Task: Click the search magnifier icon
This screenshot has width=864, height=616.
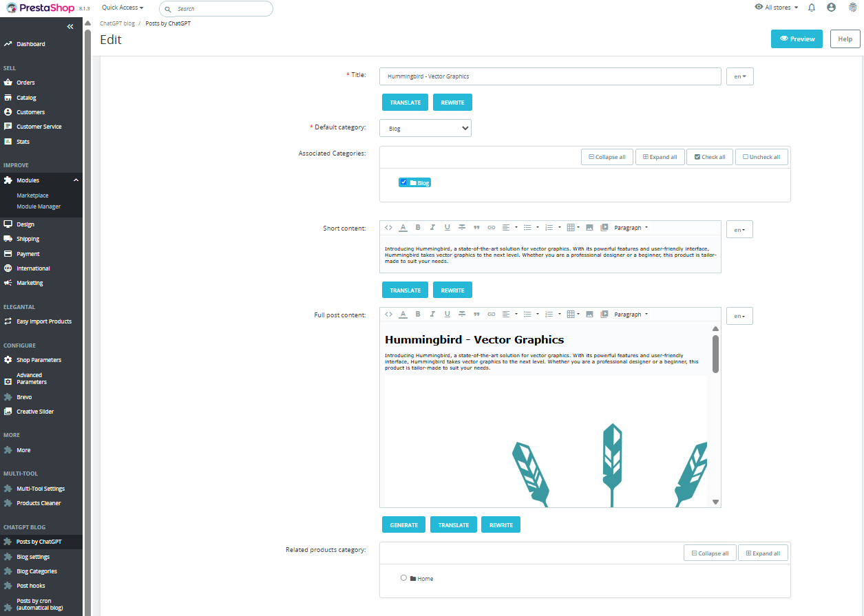Action: [x=168, y=9]
